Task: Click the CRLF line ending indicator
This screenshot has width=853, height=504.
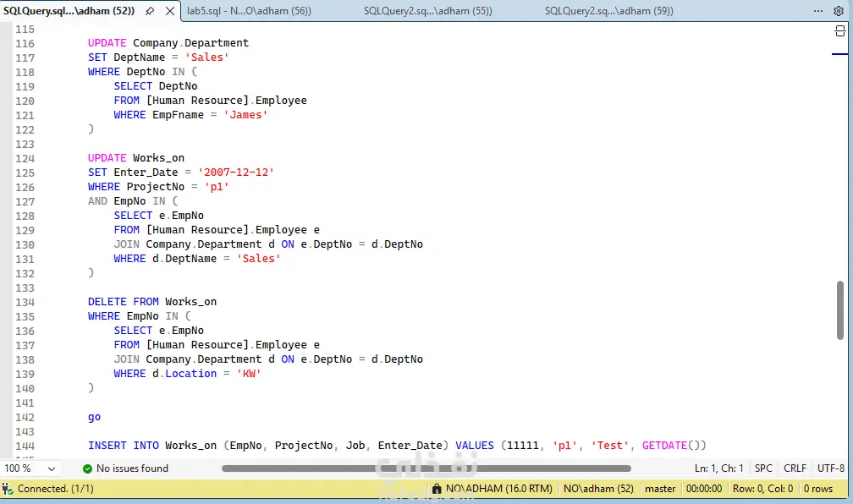Action: click(x=795, y=468)
